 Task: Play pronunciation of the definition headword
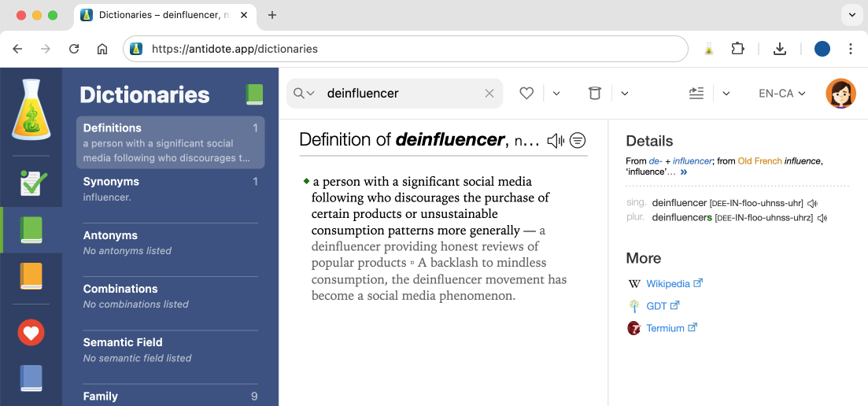(556, 141)
